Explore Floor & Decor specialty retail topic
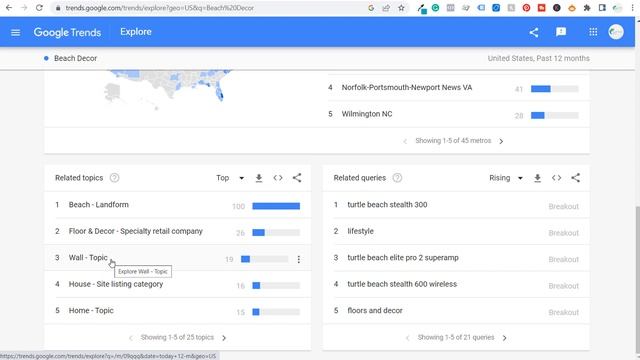The image size is (640, 360). (x=136, y=231)
